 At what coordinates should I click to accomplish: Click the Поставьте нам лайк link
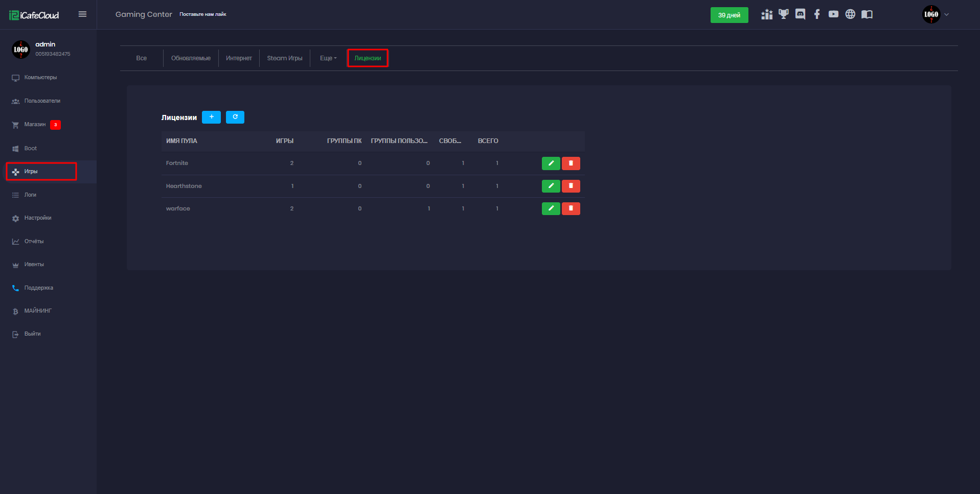202,14
